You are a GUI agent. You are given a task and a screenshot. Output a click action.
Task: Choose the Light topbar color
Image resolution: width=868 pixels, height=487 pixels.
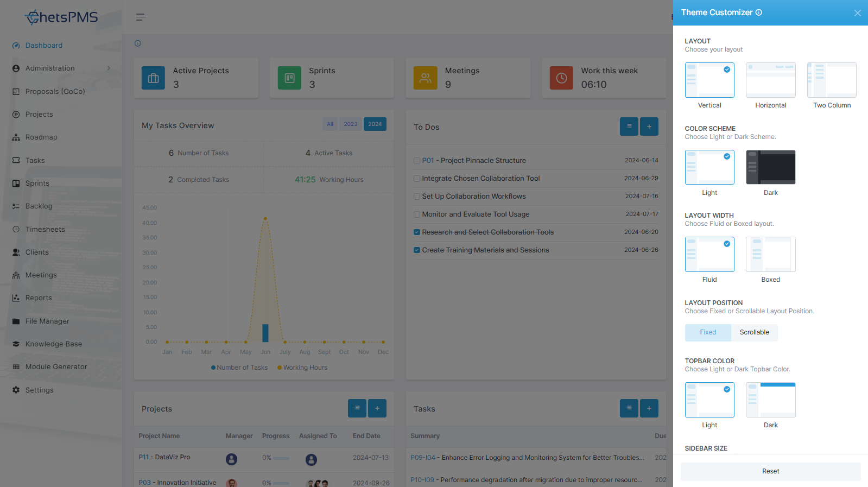coord(709,400)
